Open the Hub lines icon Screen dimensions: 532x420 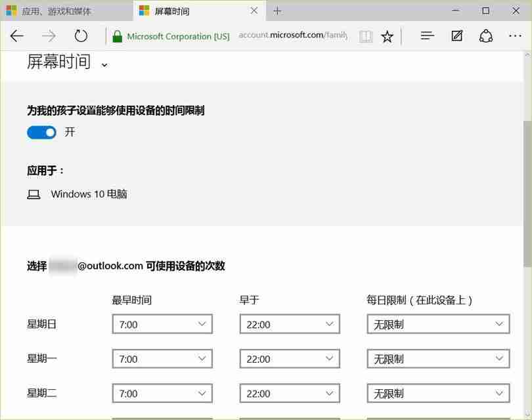pyautogui.click(x=427, y=35)
